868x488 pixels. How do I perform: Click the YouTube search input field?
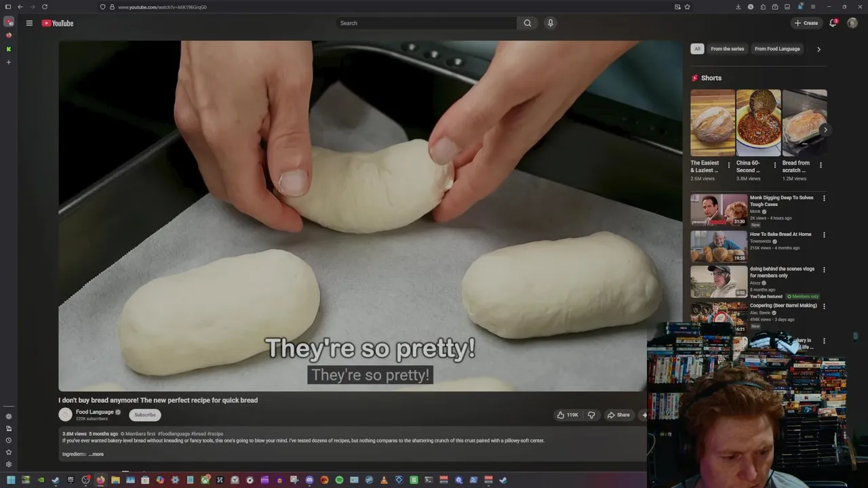click(427, 23)
